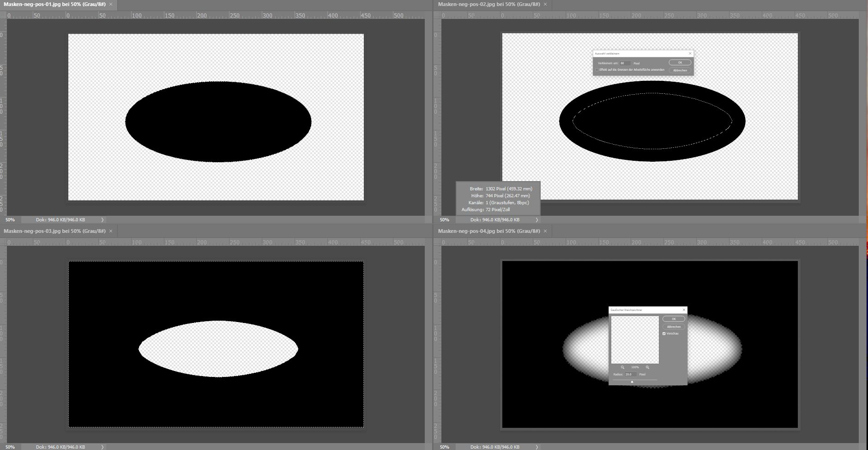Click the Gaussian blur radius slider handle
Image resolution: width=868 pixels, height=450 pixels.
[x=632, y=382]
